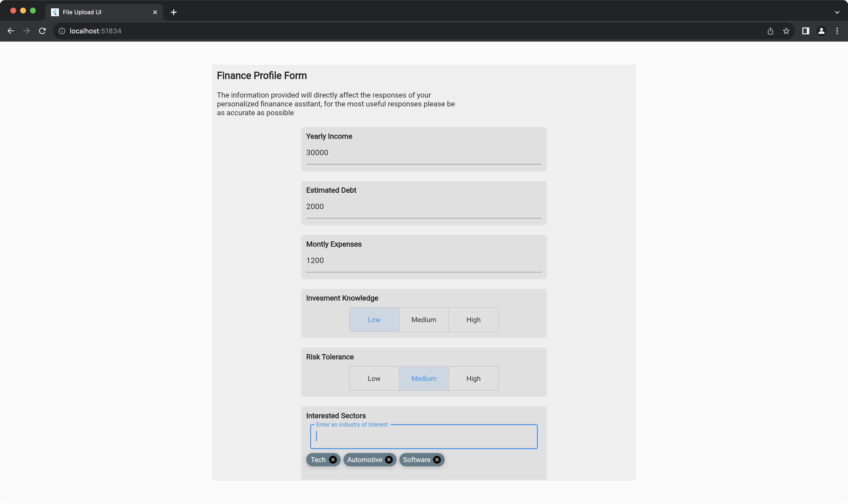This screenshot has width=848, height=504.
Task: Click the browser reload icon
Action: 42,31
